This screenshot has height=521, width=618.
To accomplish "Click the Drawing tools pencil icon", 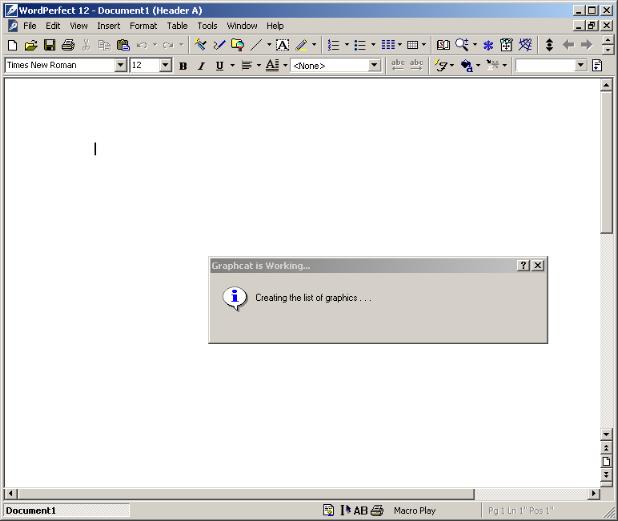I will (219, 45).
